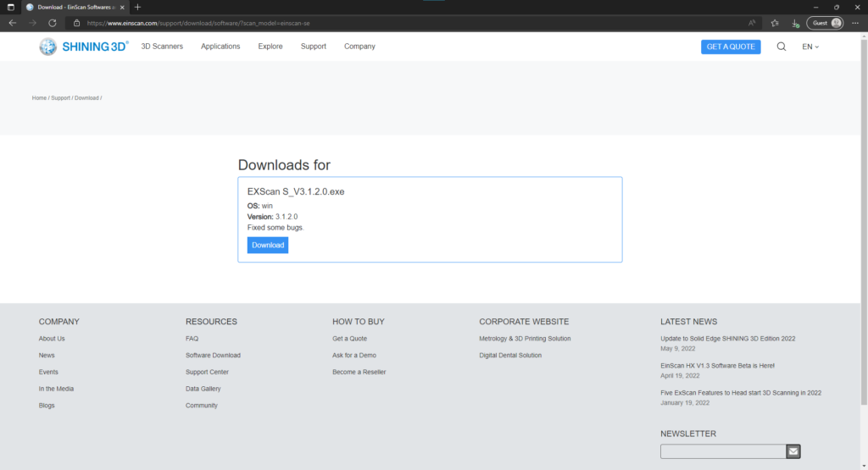The width and height of the screenshot is (868, 470).
Task: Click the Fixed some bugs. text
Action: [x=275, y=227]
